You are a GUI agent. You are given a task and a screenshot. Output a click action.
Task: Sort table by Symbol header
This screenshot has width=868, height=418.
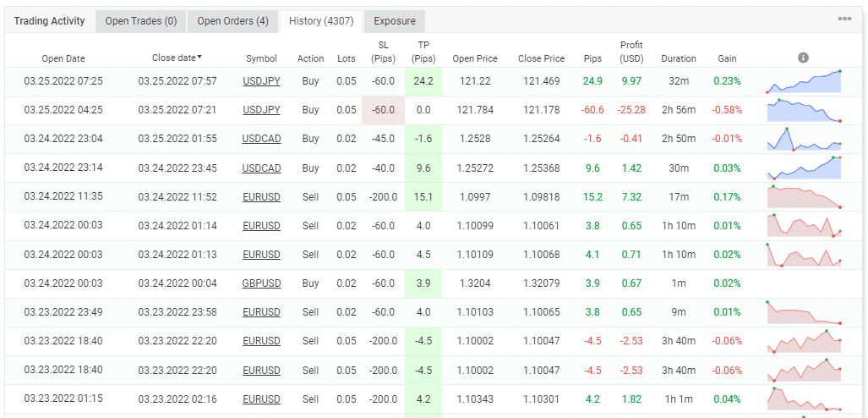pos(261,58)
